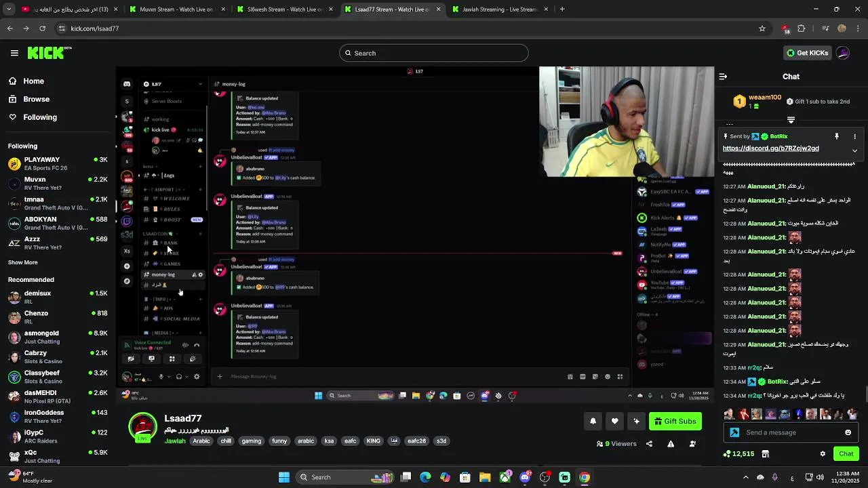
Task: Click the sparkle subscribe icon button
Action: click(x=636, y=421)
